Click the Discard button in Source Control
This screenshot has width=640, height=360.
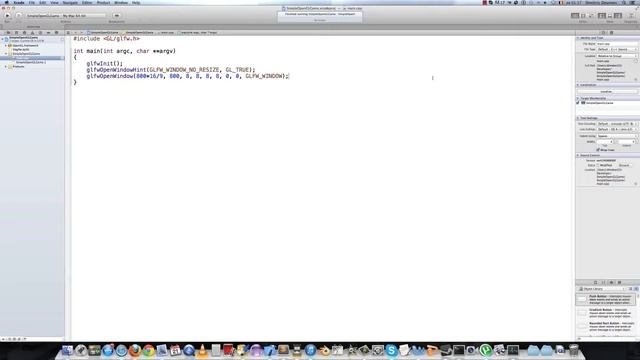tap(624, 165)
